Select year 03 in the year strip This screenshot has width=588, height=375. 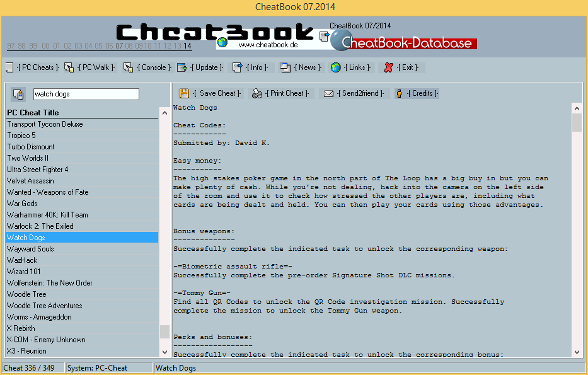tap(78, 46)
